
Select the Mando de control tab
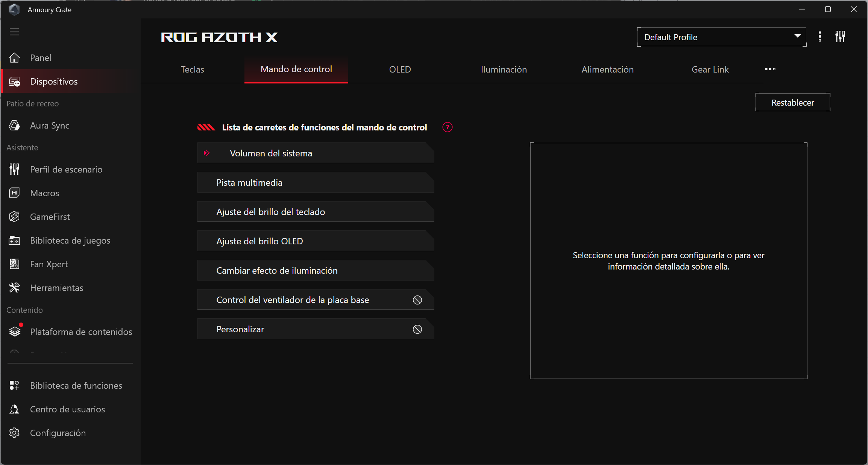296,70
